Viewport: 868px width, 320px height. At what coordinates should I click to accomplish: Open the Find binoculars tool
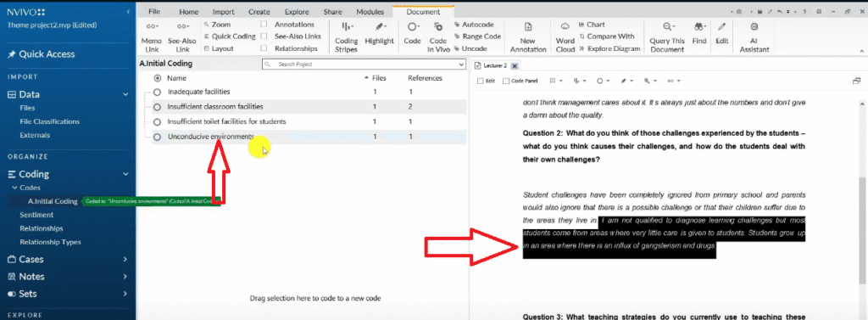click(x=699, y=33)
